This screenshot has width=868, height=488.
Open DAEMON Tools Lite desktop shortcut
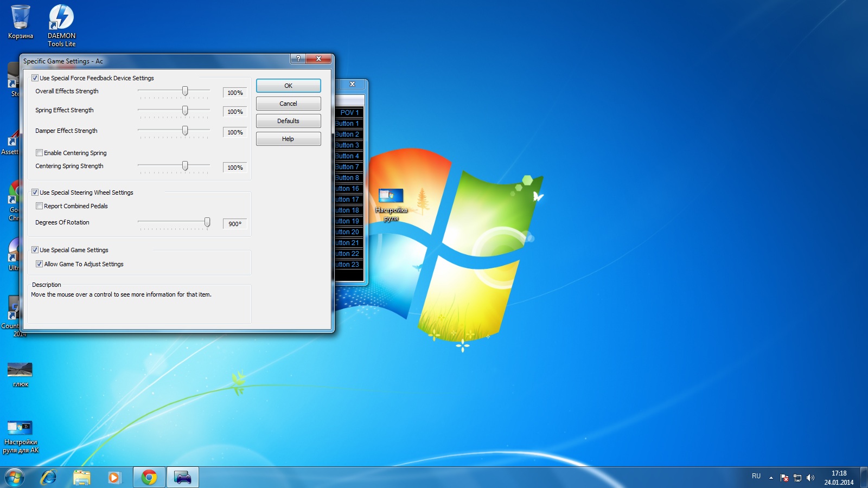61,24
